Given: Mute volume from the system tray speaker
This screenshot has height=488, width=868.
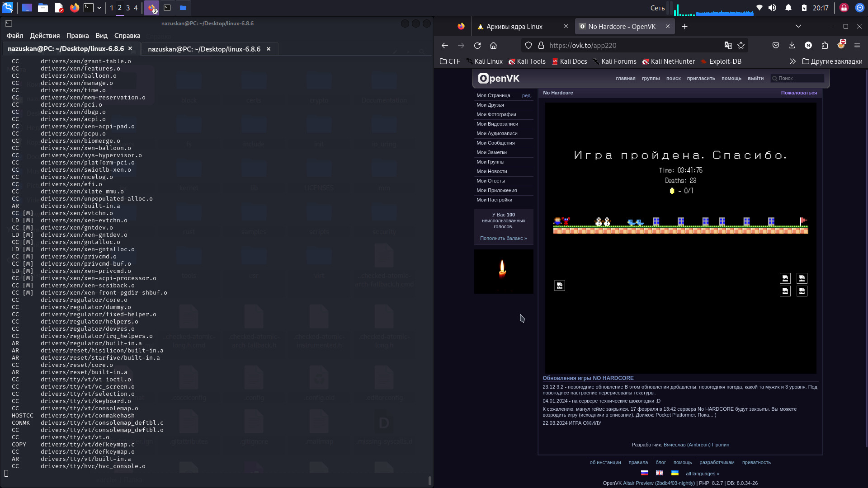Looking at the screenshot, I should pos(772,8).
